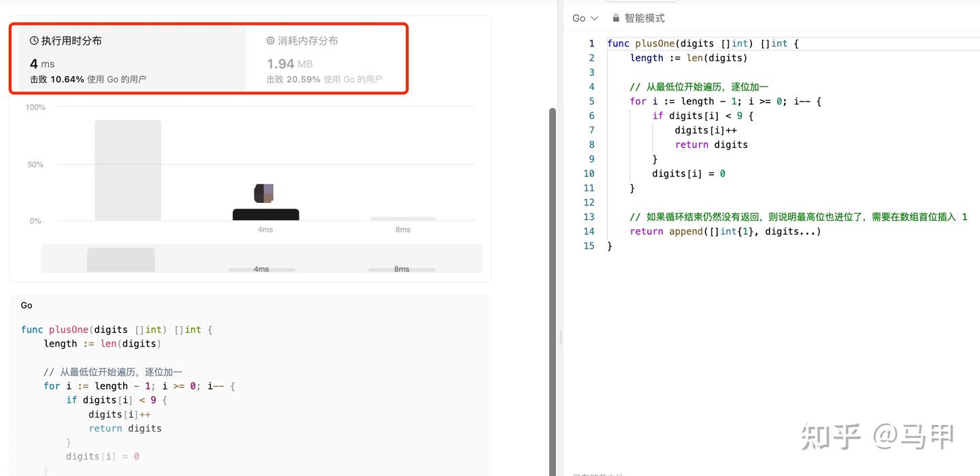Click line number 5 in the editor
The width and height of the screenshot is (980, 476).
click(589, 101)
